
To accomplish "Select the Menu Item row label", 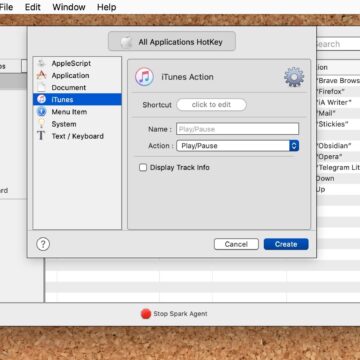I will [x=69, y=112].
